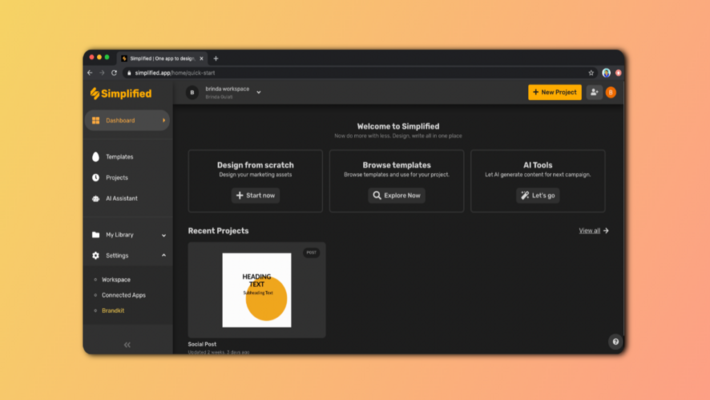710x400 pixels.
Task: Open a new browser tab
Action: coord(216,58)
